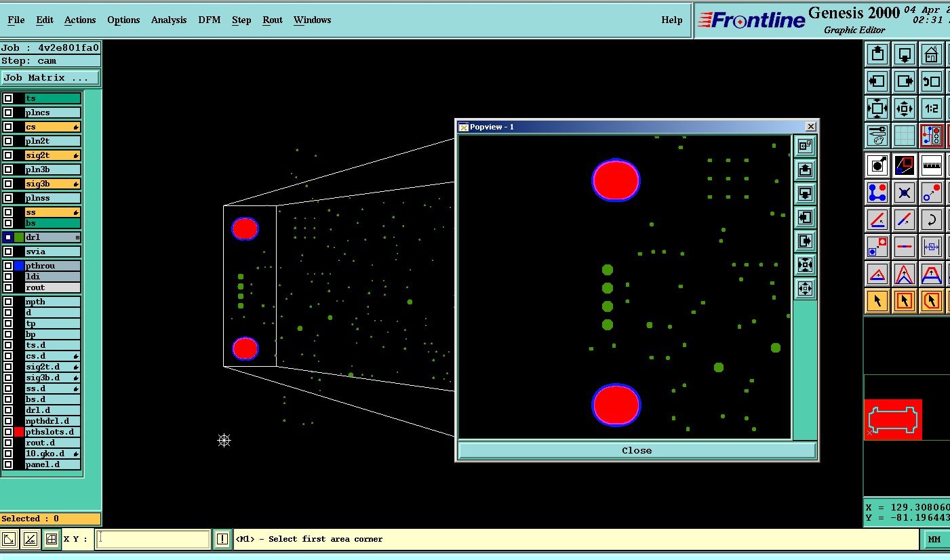This screenshot has width=950, height=560.
Task: Click the pan down icon in main toolbar
Action: point(905,54)
